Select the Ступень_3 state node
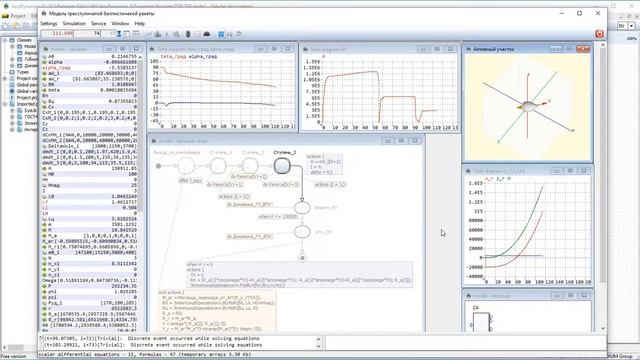This screenshot has height=360, width=640. 282,166
